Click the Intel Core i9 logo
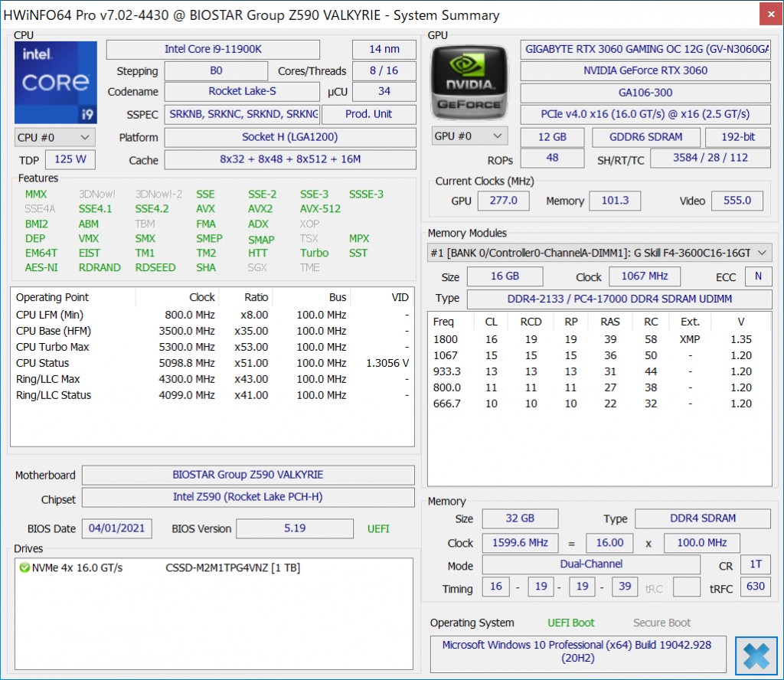784x680 pixels. (55, 82)
